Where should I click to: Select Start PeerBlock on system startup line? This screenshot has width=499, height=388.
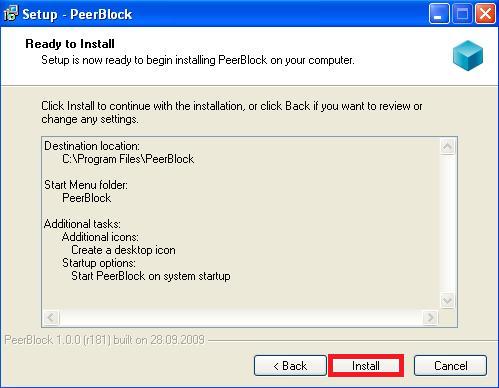pyautogui.click(x=151, y=276)
